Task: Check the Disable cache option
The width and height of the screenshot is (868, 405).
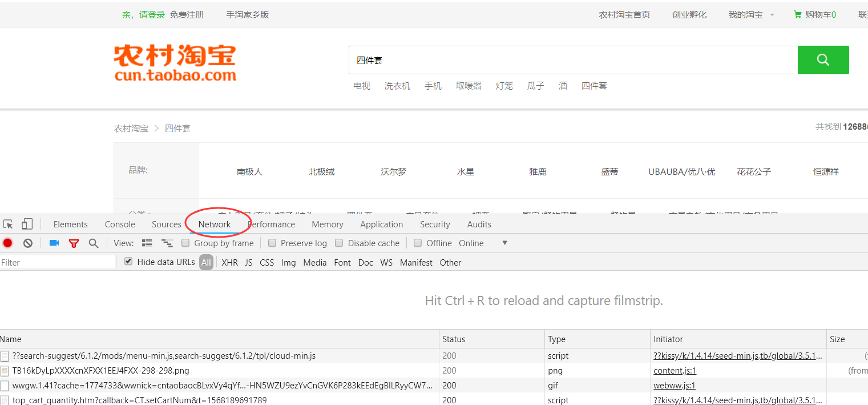Action: pyautogui.click(x=339, y=243)
